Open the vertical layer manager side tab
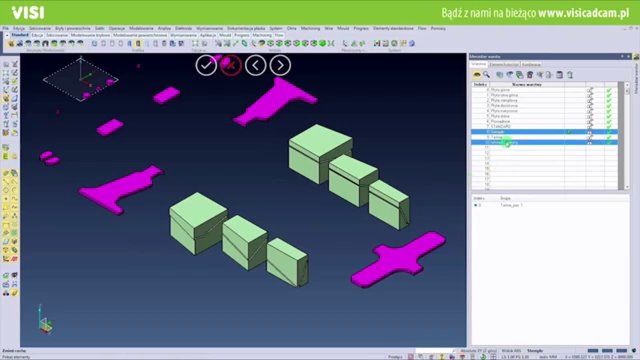Image resolution: width=640 pixels, height=360 pixels. coord(636,78)
